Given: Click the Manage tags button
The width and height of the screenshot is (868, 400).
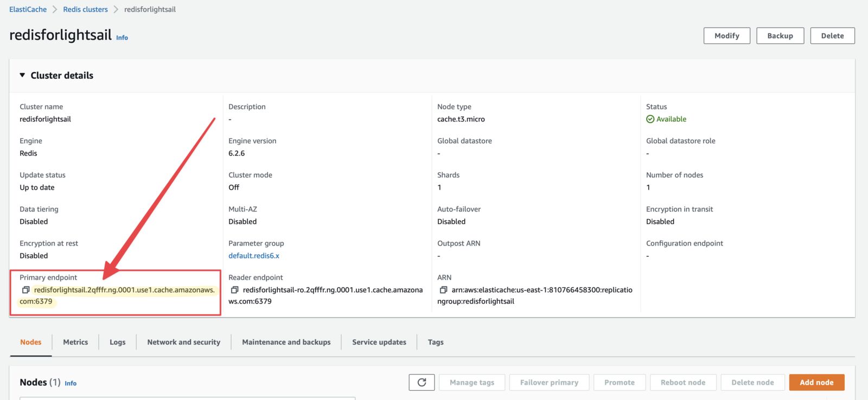Looking at the screenshot, I should click(x=472, y=382).
